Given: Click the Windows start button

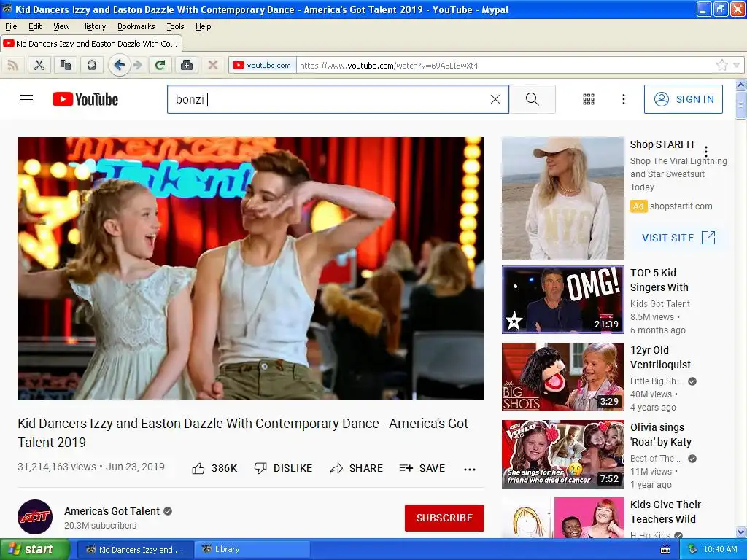Looking at the screenshot, I should (x=34, y=550).
